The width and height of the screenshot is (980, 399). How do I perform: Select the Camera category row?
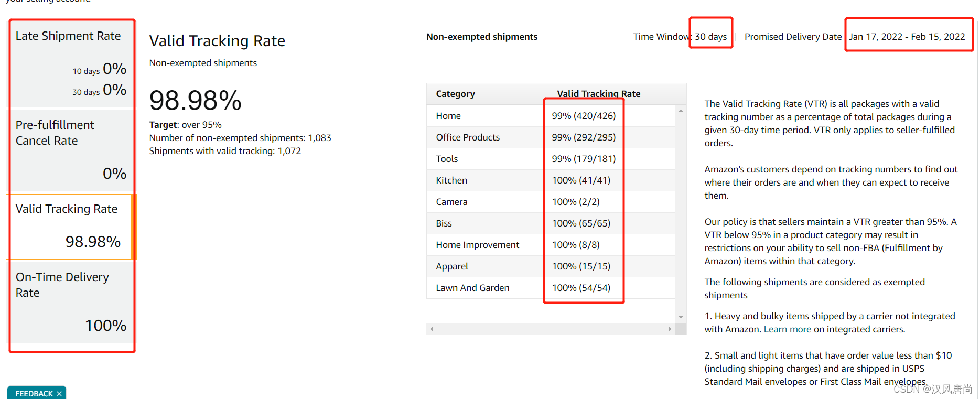(x=551, y=201)
